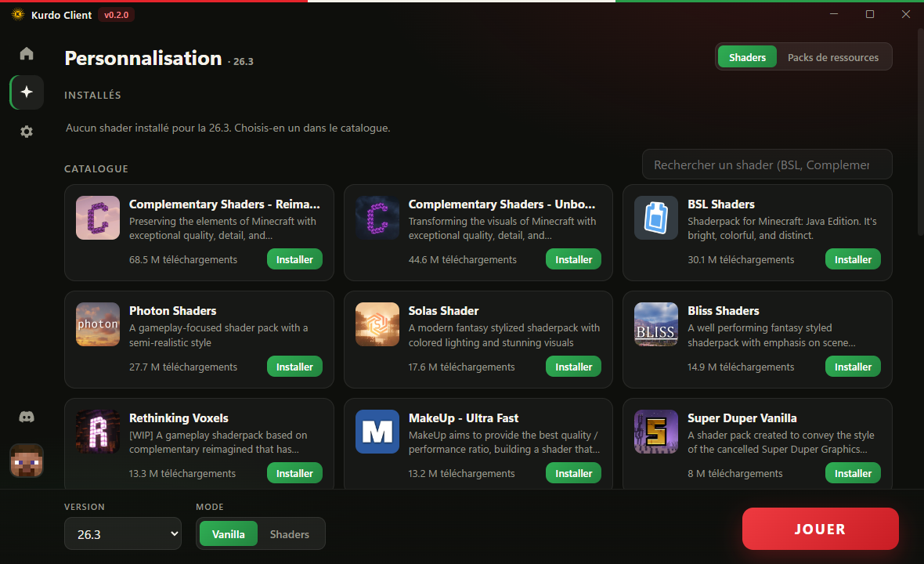
Task: Click the v0.2.0 version badge
Action: [116, 15]
